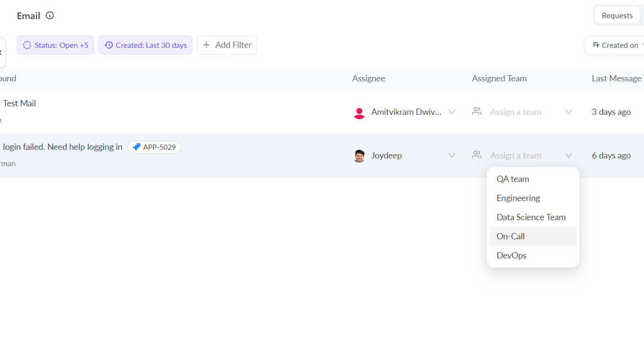Expand assignee chevron next to Joydeep

point(451,156)
